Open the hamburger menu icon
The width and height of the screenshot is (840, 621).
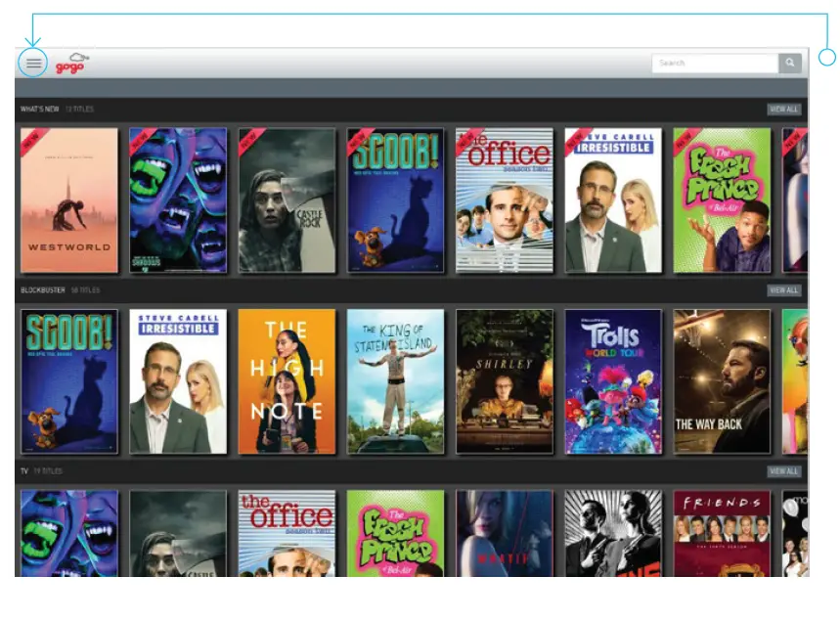[33, 64]
